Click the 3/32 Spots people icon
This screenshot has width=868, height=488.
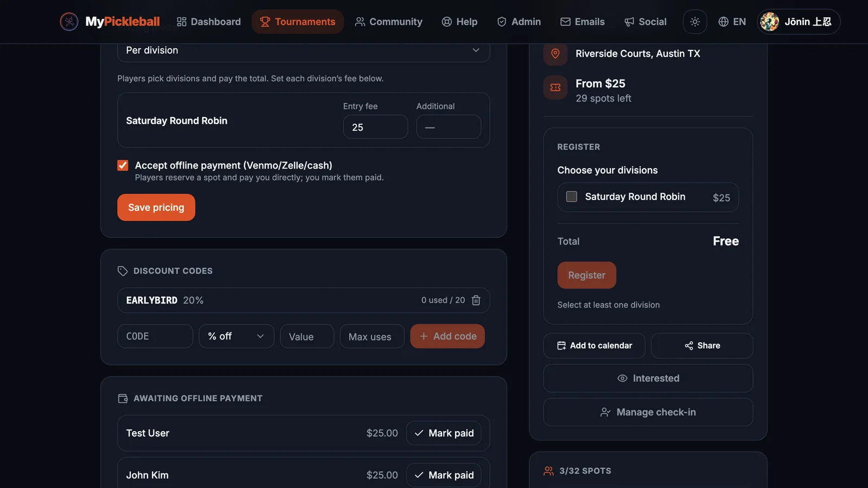pos(548,471)
